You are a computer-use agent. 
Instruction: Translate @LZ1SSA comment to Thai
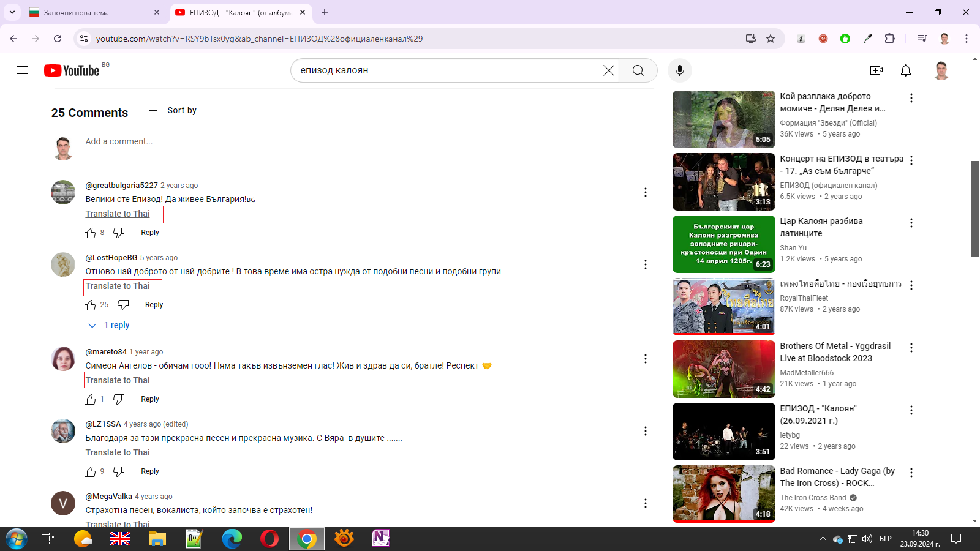coord(118,452)
